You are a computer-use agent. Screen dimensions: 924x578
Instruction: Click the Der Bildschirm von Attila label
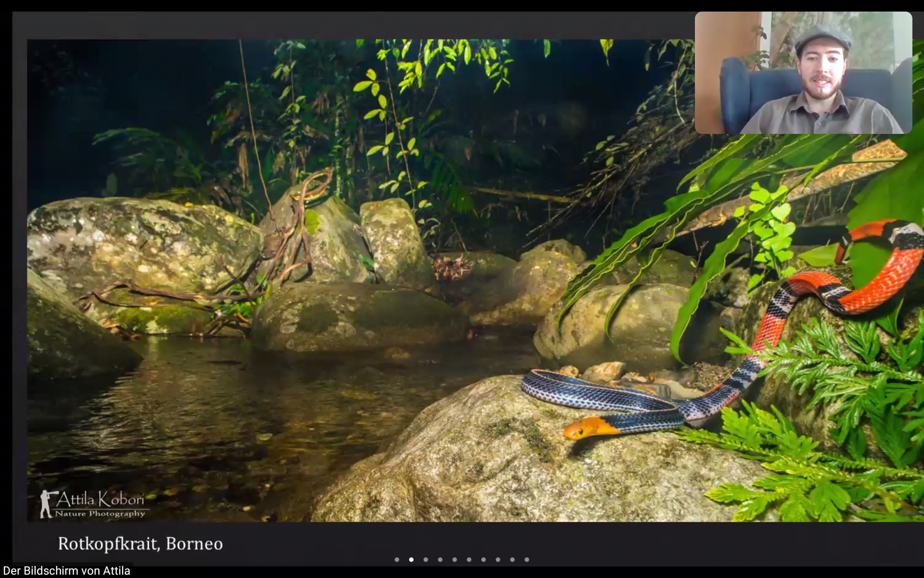(66, 571)
